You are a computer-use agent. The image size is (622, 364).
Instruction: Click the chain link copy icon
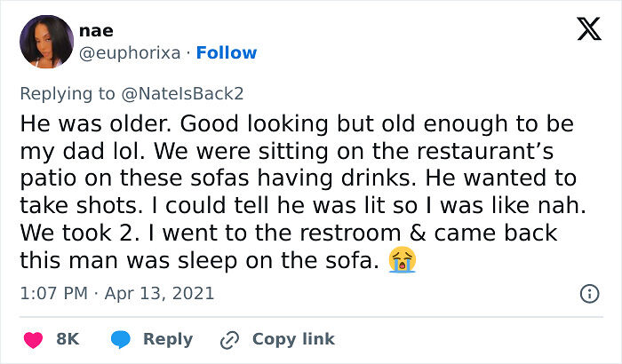tap(231, 339)
